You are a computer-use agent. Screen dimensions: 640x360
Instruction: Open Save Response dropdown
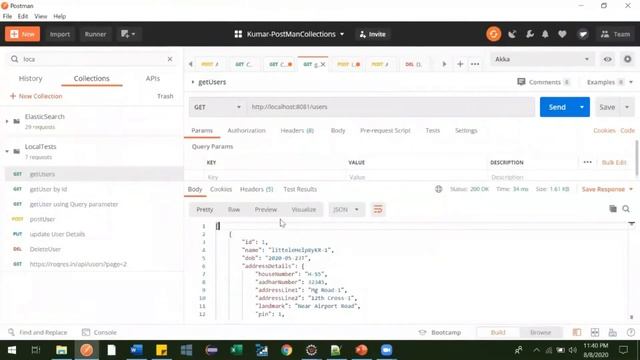[607, 189]
